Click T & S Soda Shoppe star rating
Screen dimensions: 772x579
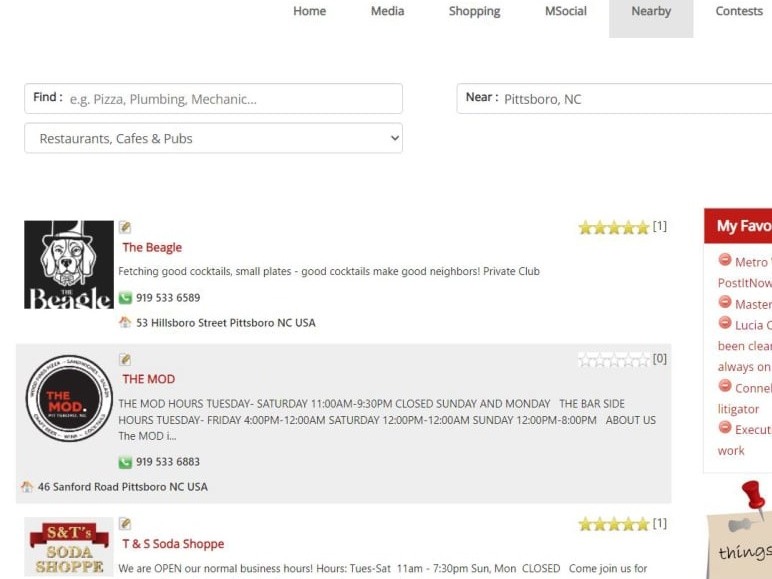[x=614, y=524]
